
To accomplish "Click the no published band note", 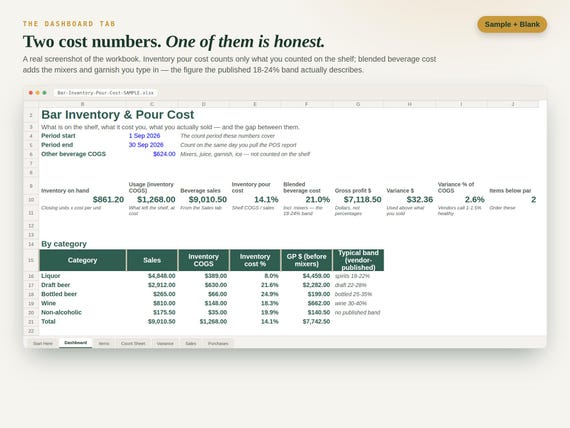I will tap(357, 312).
